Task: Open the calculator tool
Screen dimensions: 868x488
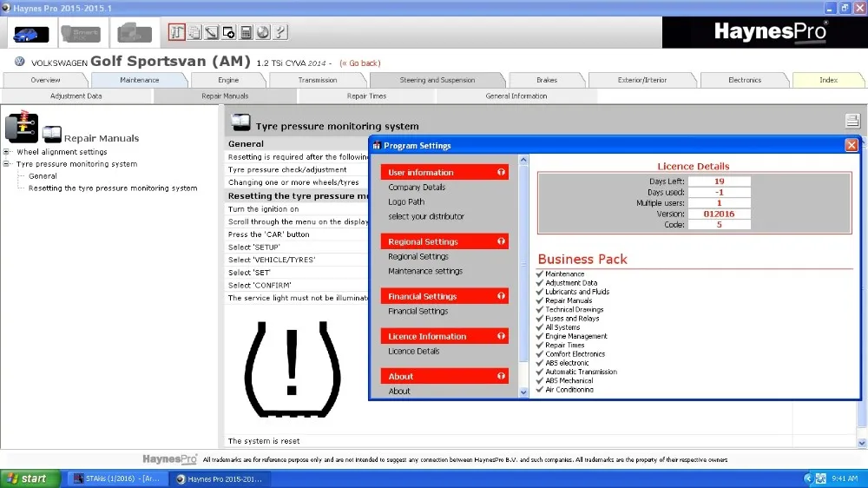Action: [x=246, y=32]
